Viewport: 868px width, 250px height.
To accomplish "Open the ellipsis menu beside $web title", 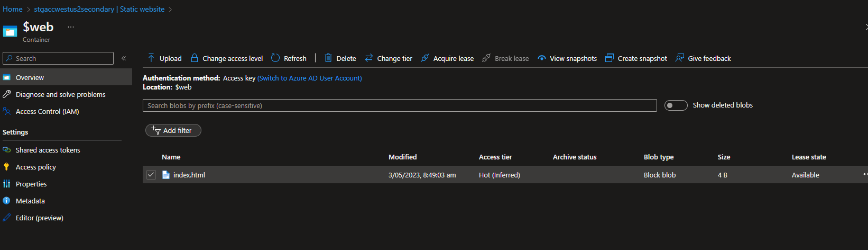I will point(71,27).
